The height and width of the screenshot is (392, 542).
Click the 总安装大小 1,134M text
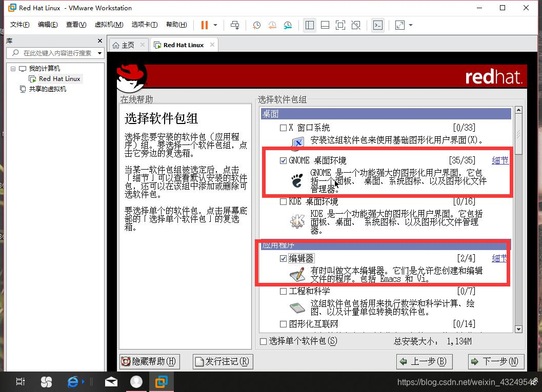tap(432, 341)
